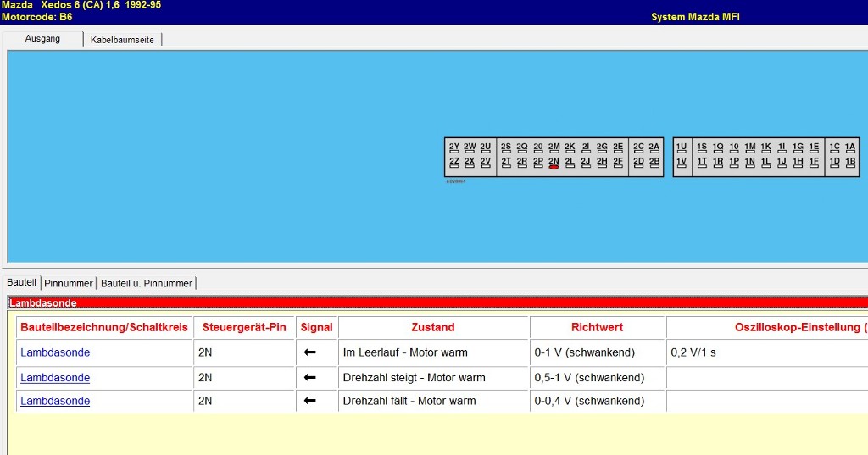This screenshot has width=868, height=455.
Task: Open the Pinnummer tab
Action: (69, 283)
